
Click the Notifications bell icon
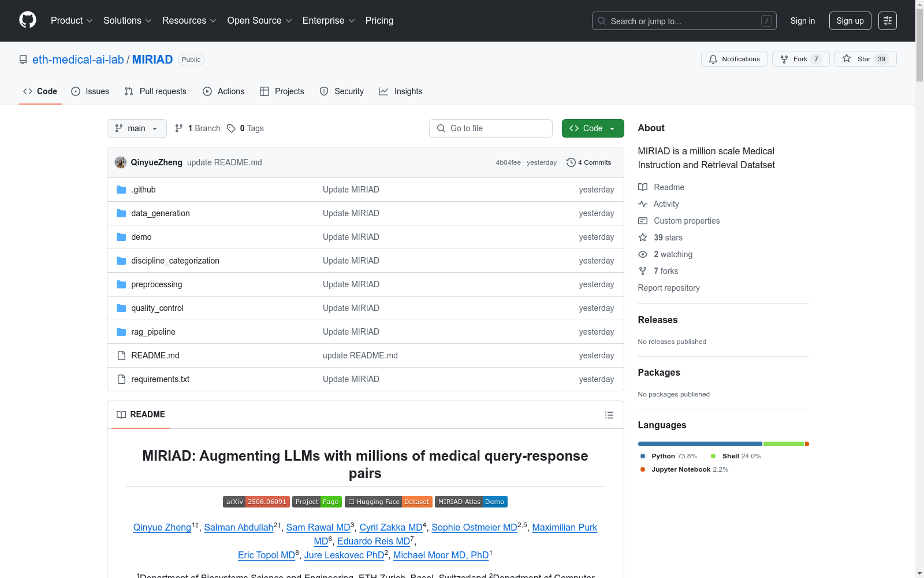tap(713, 59)
